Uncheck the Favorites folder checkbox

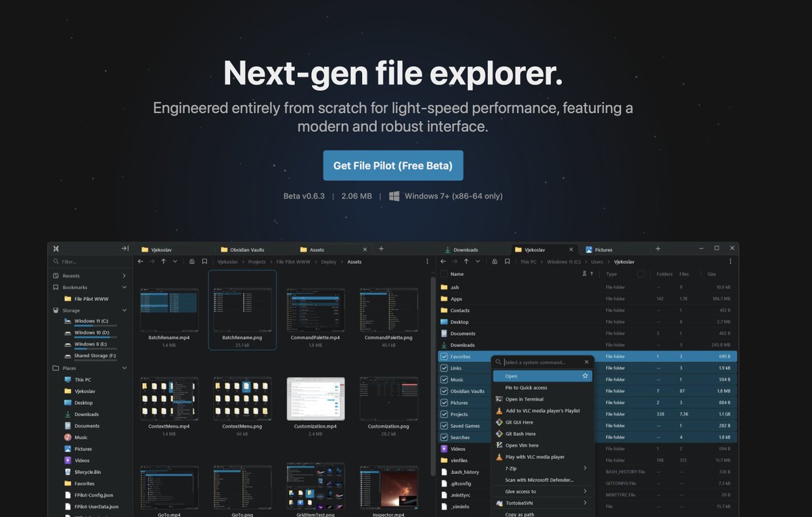[x=444, y=357]
